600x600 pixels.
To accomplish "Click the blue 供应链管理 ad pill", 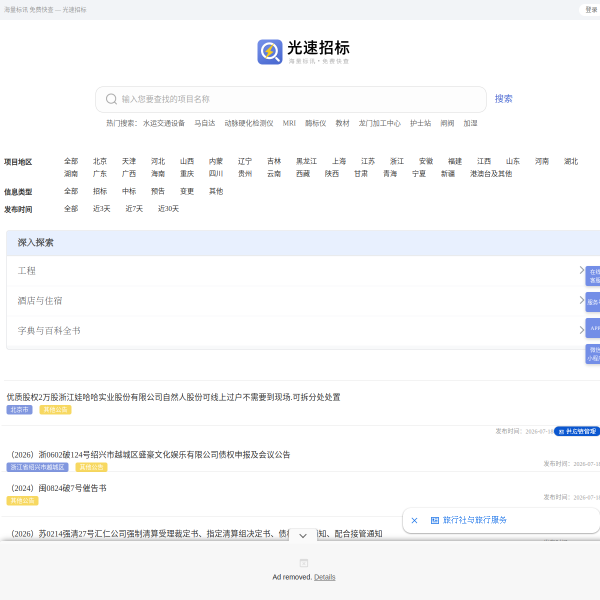I will pyautogui.click(x=577, y=431).
